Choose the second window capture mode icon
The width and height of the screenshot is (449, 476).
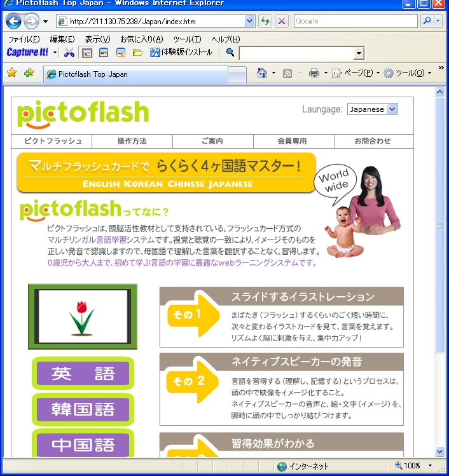click(104, 53)
